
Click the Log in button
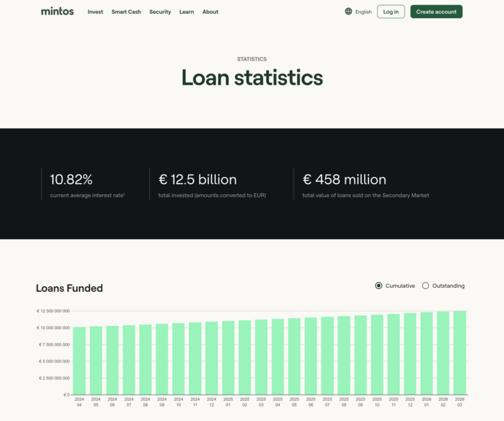[x=391, y=11]
